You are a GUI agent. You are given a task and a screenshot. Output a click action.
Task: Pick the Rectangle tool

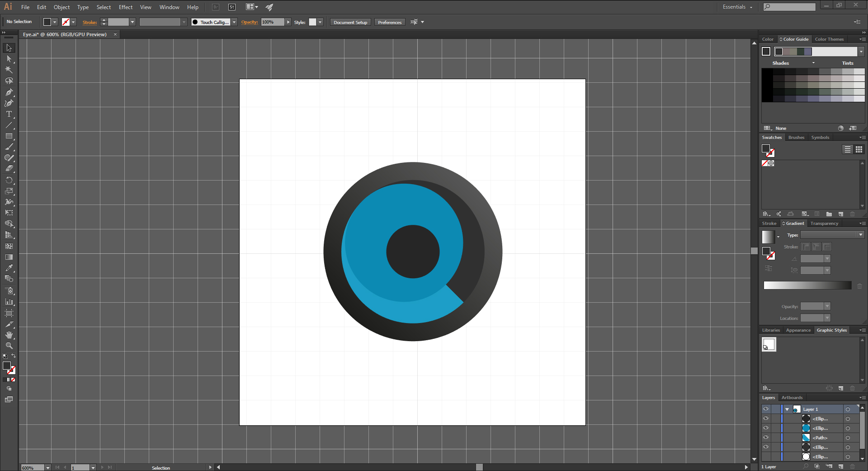tap(9, 136)
